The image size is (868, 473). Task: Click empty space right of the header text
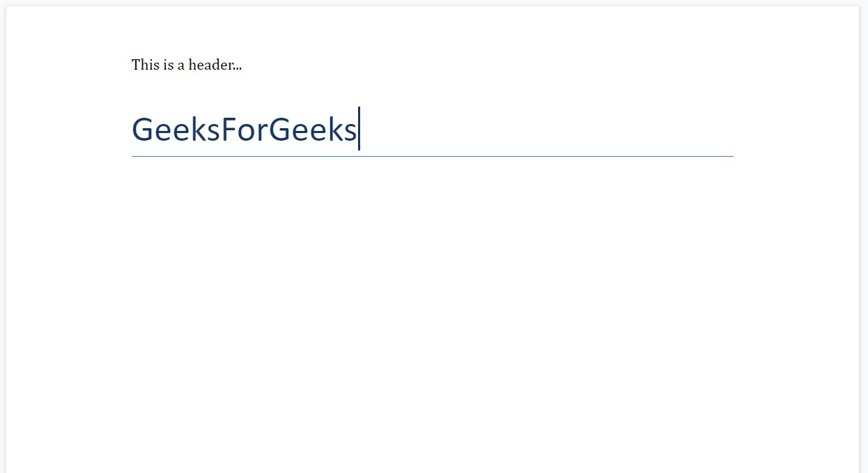coord(488,65)
